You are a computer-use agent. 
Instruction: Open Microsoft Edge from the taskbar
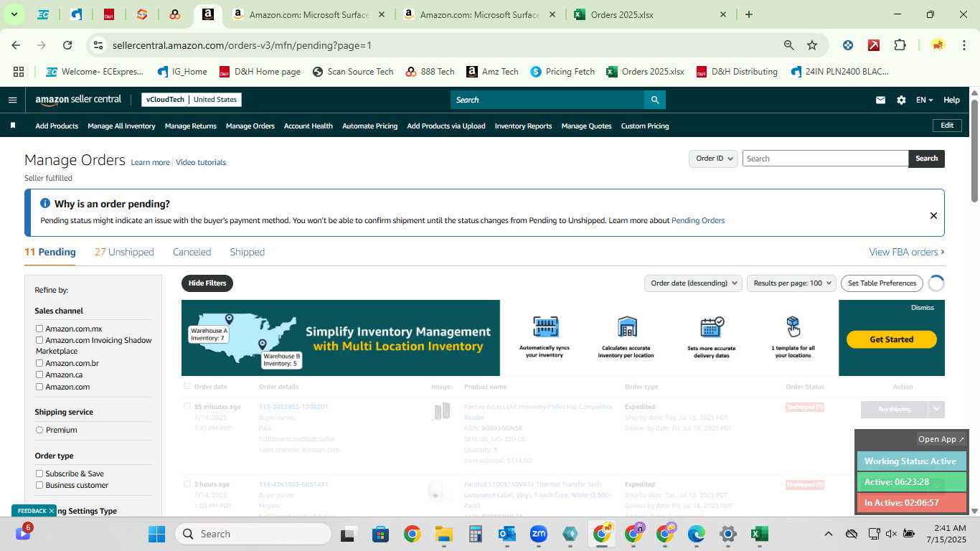[x=697, y=534]
